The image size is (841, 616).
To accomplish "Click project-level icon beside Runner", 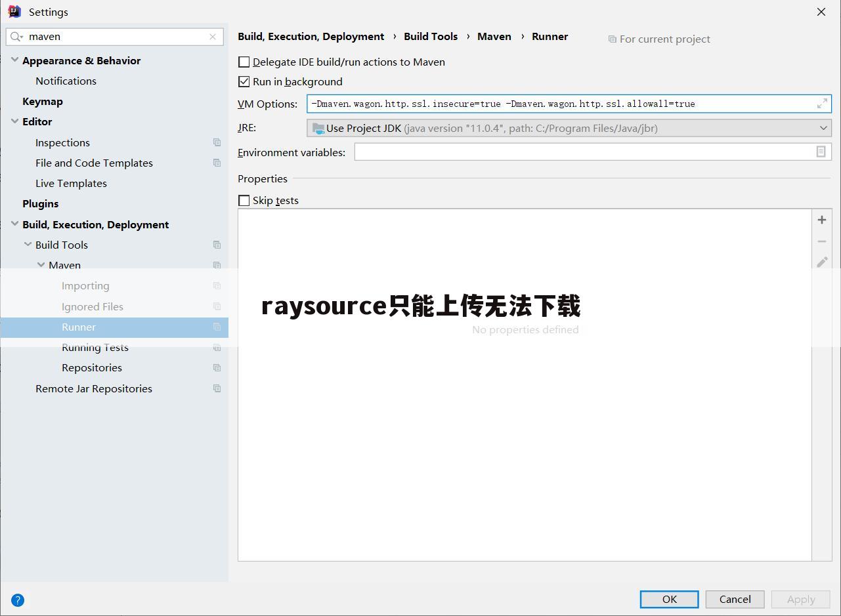I will [217, 327].
